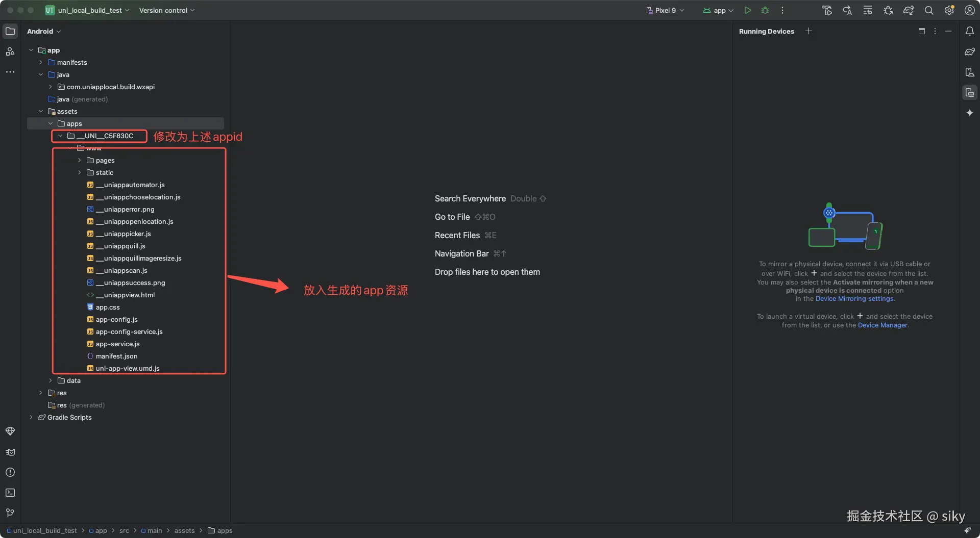This screenshot has height=538, width=980.
Task: Open Notifications bell icon
Action: [x=970, y=31]
